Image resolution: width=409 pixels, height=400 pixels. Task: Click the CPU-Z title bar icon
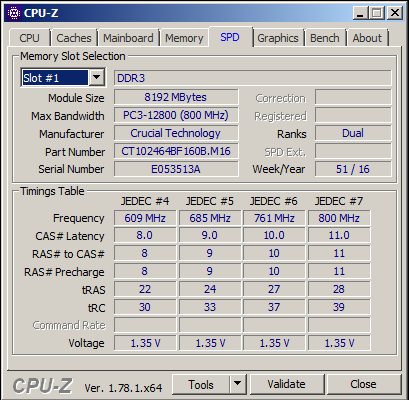[x=14, y=13]
